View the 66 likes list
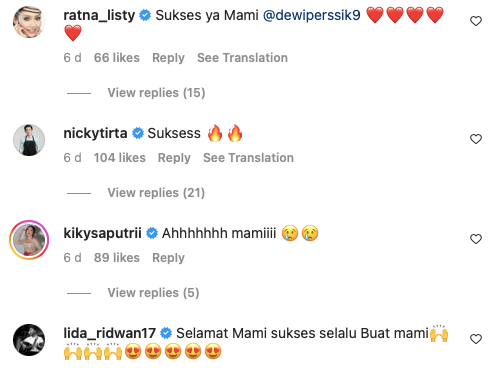The height and width of the screenshot is (368, 495). 117,58
